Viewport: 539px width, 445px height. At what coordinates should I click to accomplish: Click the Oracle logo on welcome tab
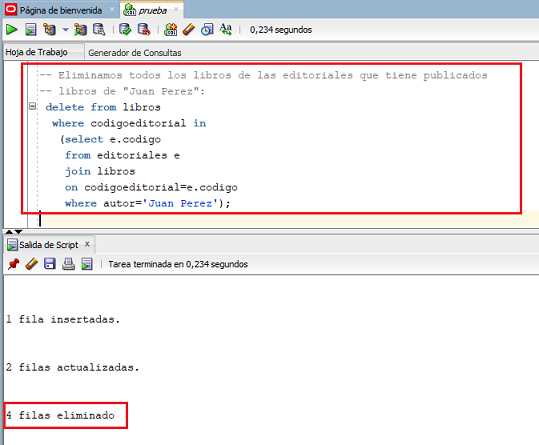[11, 10]
